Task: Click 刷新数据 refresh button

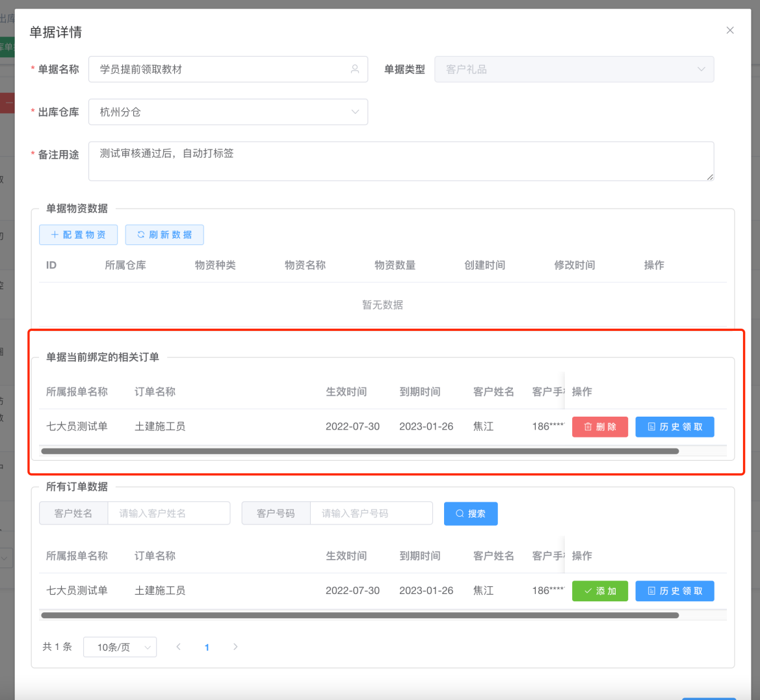Action: (164, 235)
